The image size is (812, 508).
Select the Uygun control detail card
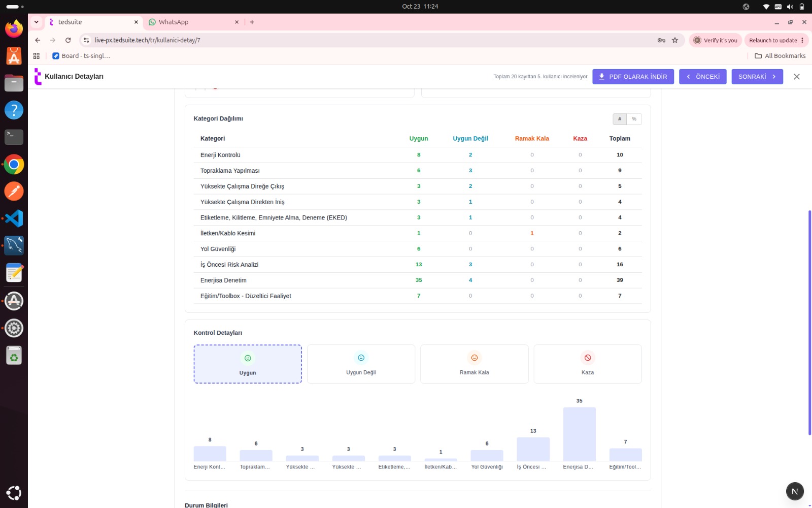[x=248, y=364]
